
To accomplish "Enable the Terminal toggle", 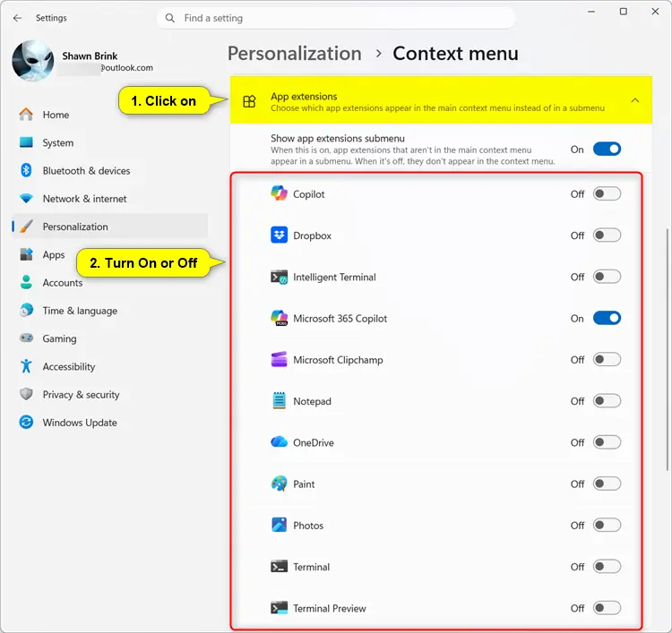I will click(607, 567).
